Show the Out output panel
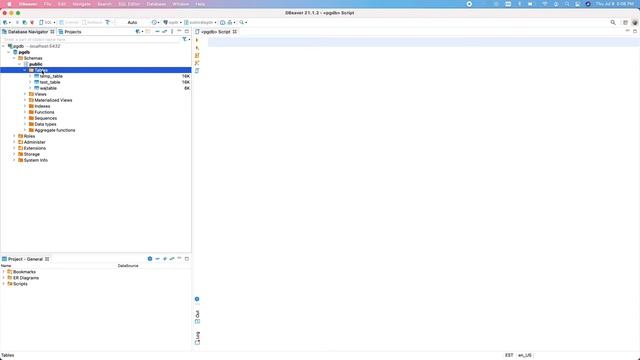This screenshot has height=360, width=640. click(198, 317)
